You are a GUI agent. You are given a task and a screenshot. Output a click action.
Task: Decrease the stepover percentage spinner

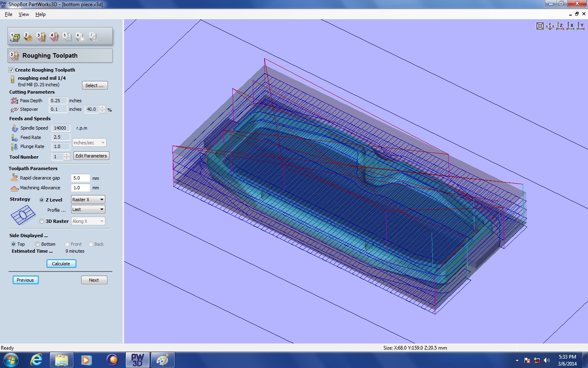tap(102, 111)
